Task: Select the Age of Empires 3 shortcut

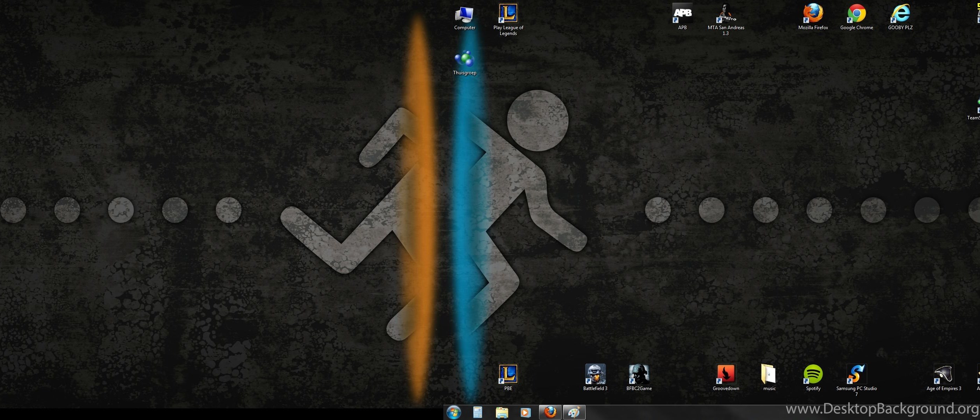Action: click(943, 378)
